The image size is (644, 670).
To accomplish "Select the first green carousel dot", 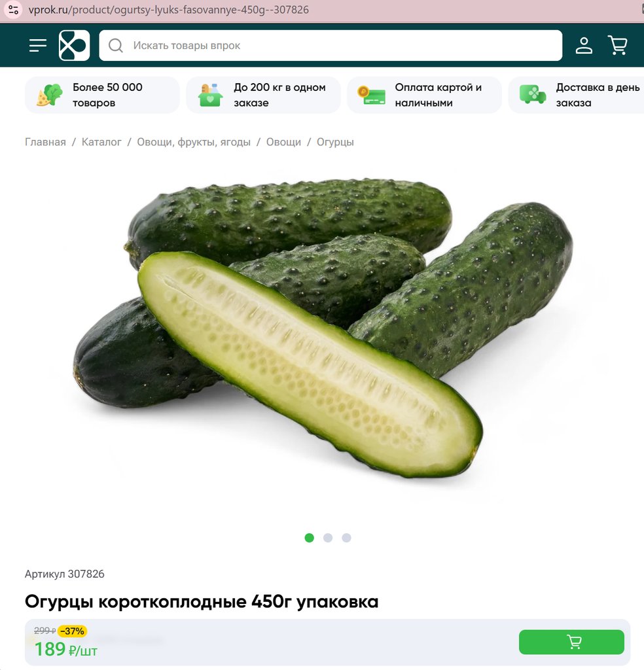I will point(310,538).
